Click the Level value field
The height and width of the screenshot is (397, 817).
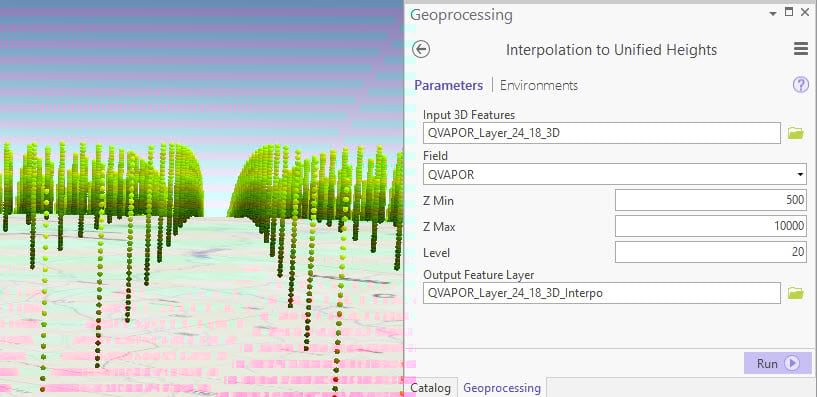[711, 252]
